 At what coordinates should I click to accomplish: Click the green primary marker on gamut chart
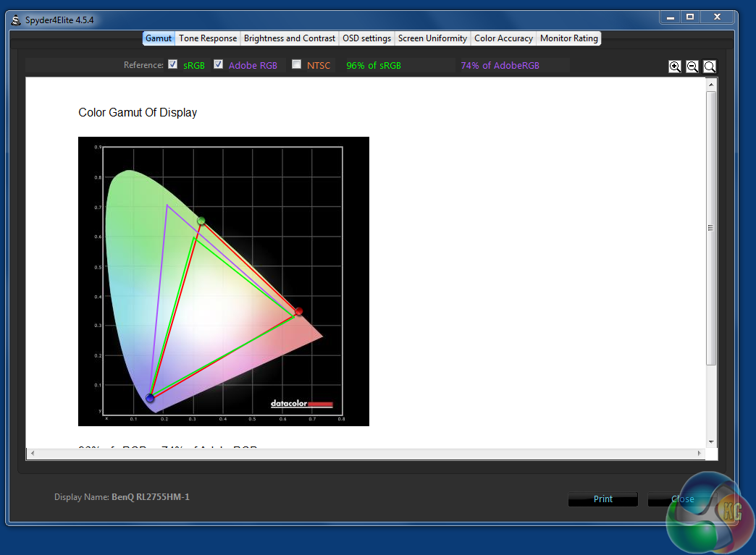pos(201,221)
